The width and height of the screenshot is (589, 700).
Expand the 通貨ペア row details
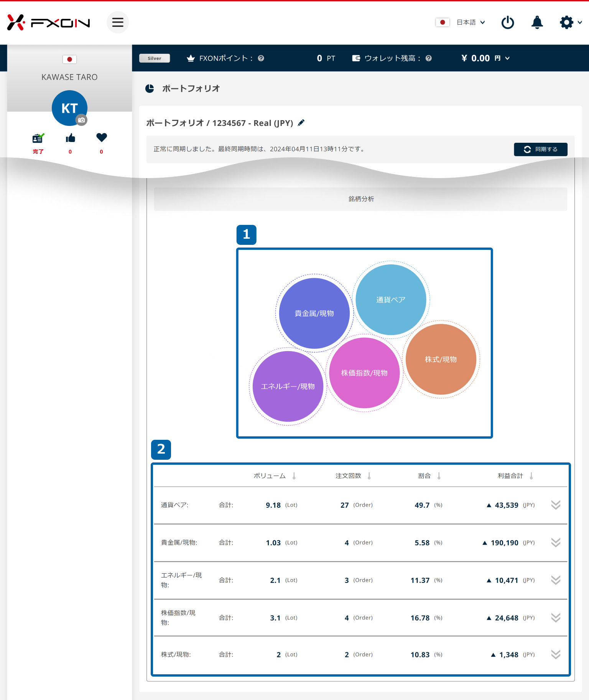(x=556, y=505)
